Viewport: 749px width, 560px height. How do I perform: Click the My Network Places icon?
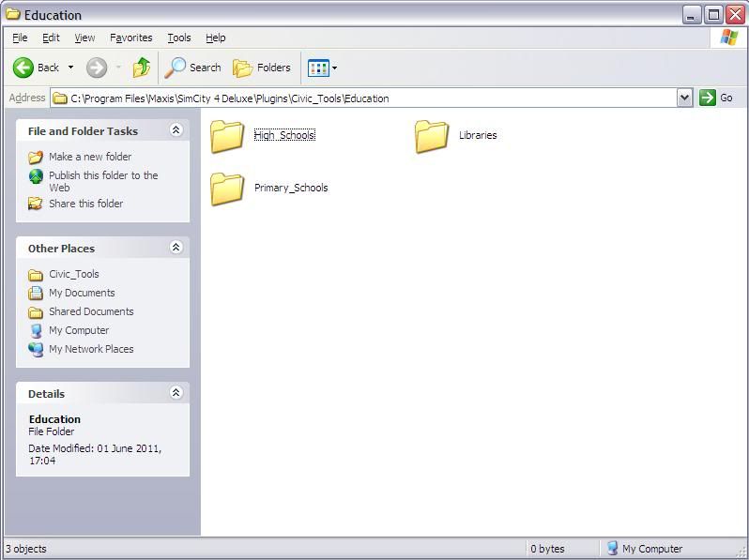36,350
